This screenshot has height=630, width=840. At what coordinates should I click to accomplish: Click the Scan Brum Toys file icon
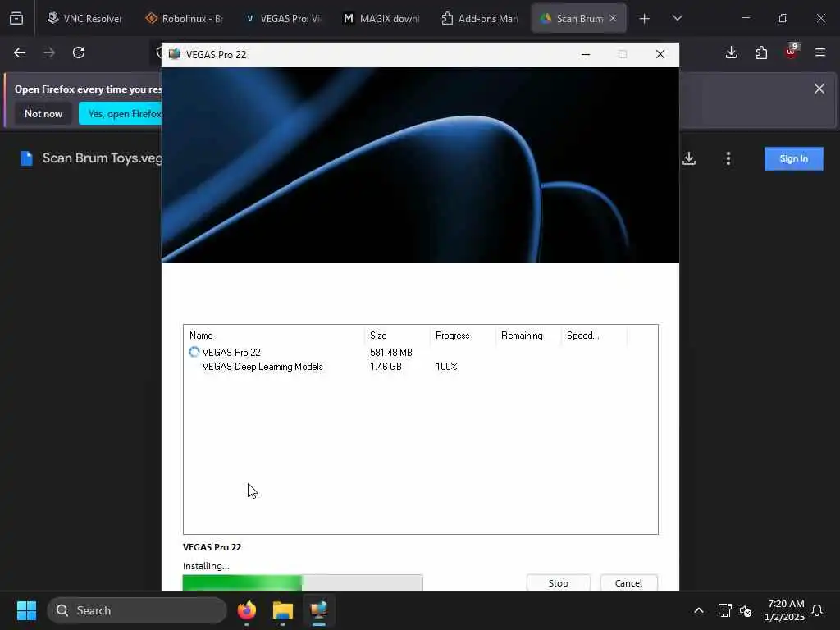pyautogui.click(x=26, y=158)
